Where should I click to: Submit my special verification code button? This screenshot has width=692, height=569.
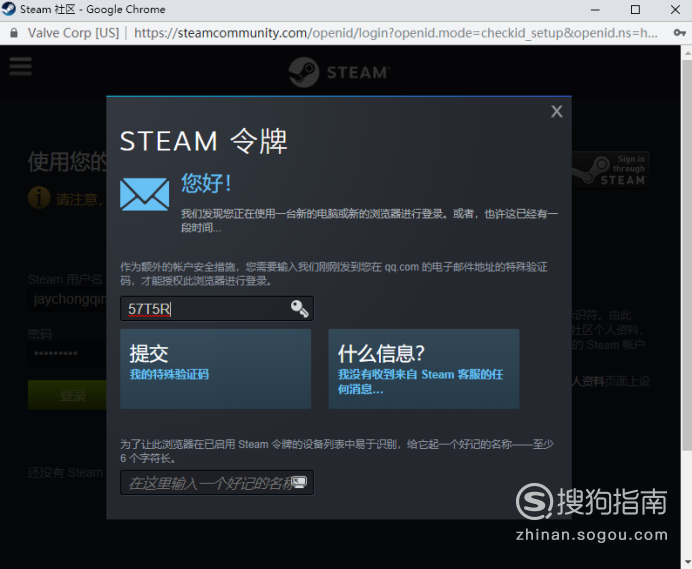tap(215, 369)
